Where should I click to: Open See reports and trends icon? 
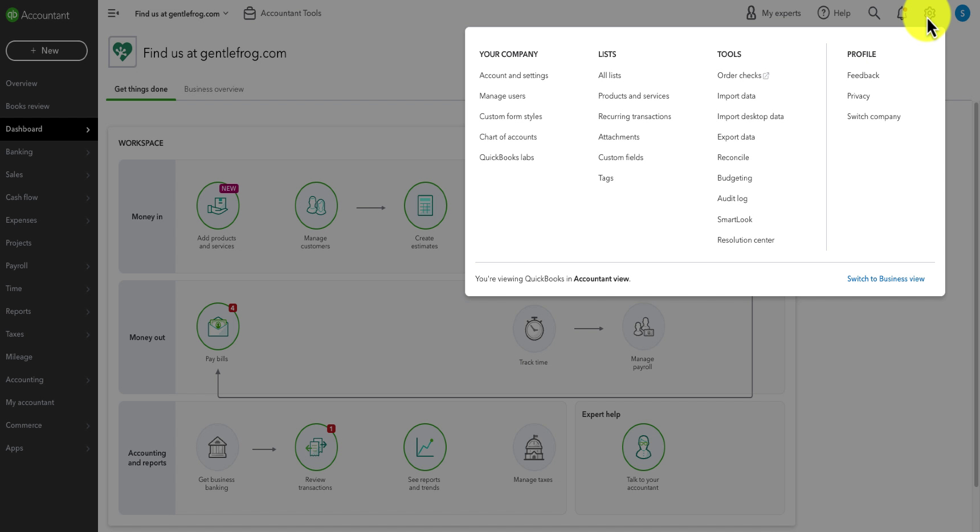pyautogui.click(x=425, y=447)
